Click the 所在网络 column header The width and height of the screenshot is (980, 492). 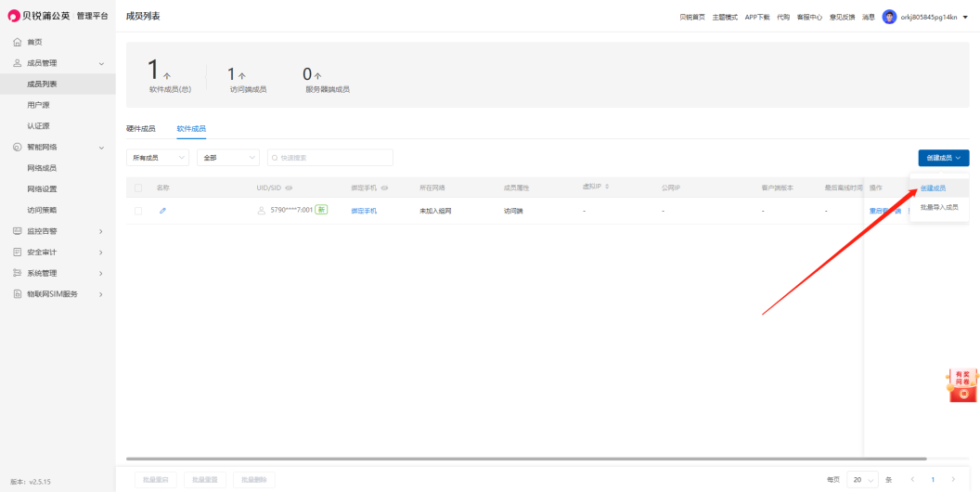click(432, 188)
